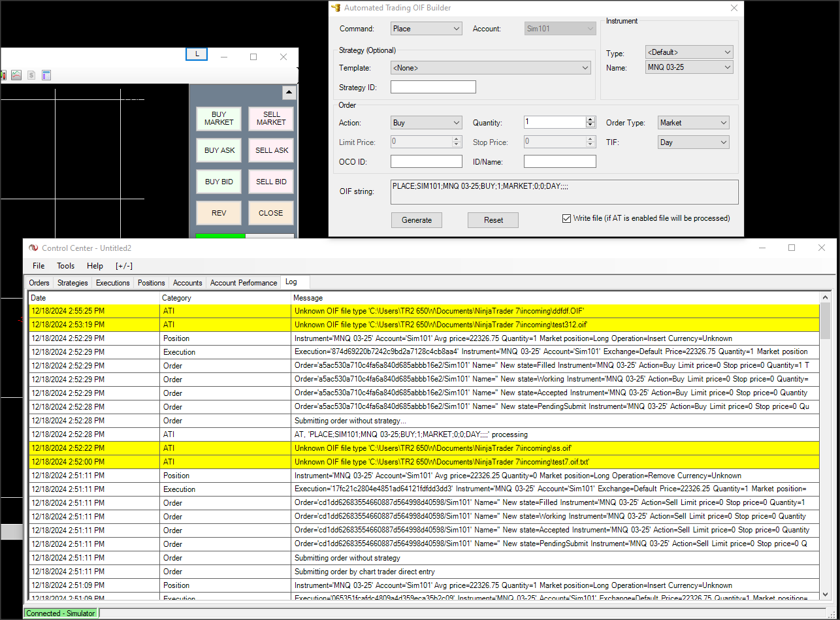Click the Generate button
This screenshot has height=620, width=840.
417,220
